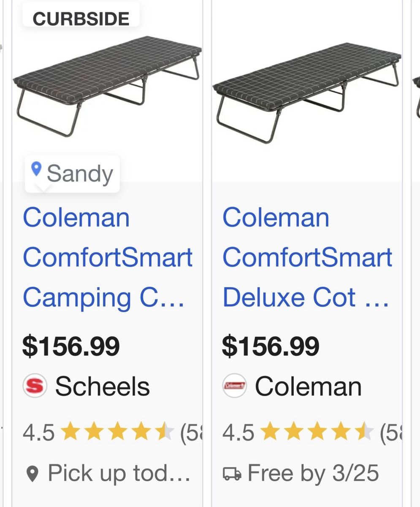Select the Coleman seller name
Image resolution: width=420 pixels, height=507 pixels.
pyautogui.click(x=308, y=386)
